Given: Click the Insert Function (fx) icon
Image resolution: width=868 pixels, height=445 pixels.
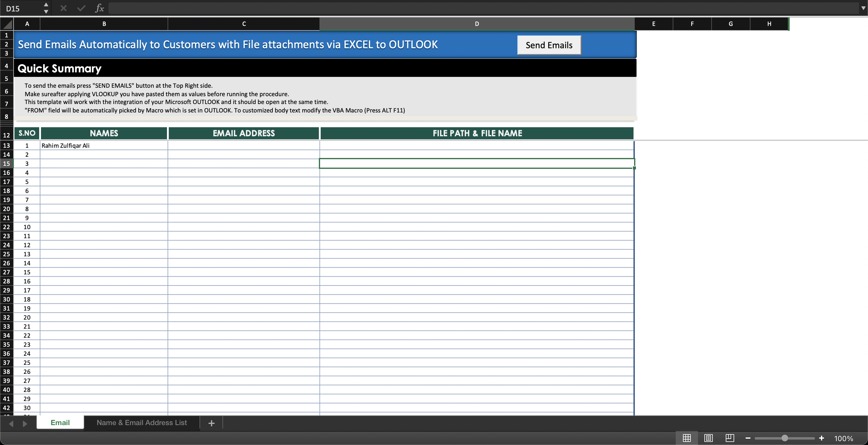Looking at the screenshot, I should click(x=99, y=8).
